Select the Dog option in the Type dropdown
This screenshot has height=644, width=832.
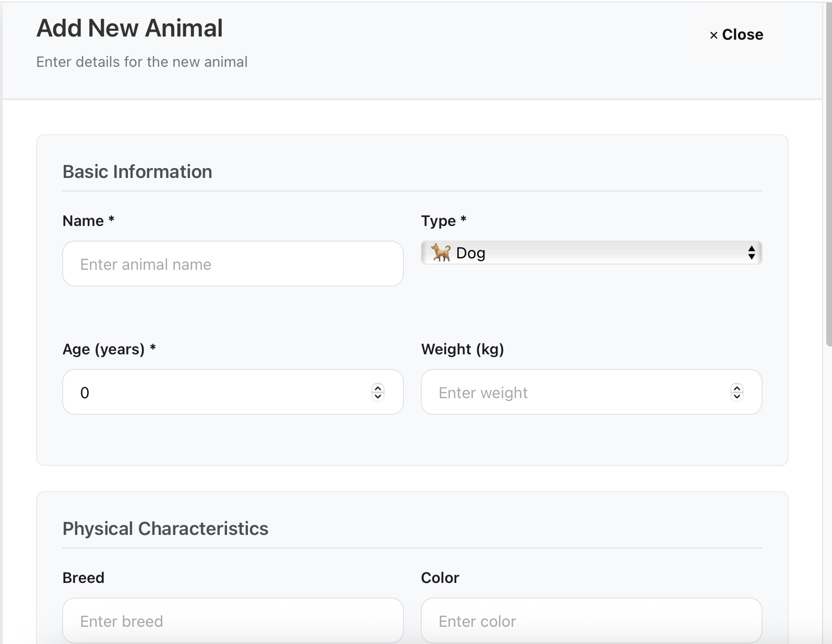coord(470,253)
